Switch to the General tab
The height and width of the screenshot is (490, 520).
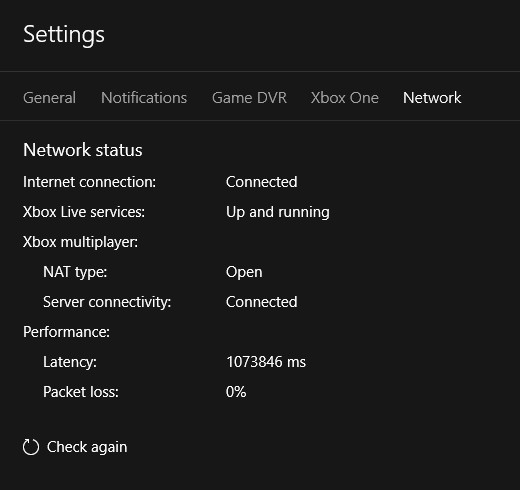pyautogui.click(x=49, y=98)
